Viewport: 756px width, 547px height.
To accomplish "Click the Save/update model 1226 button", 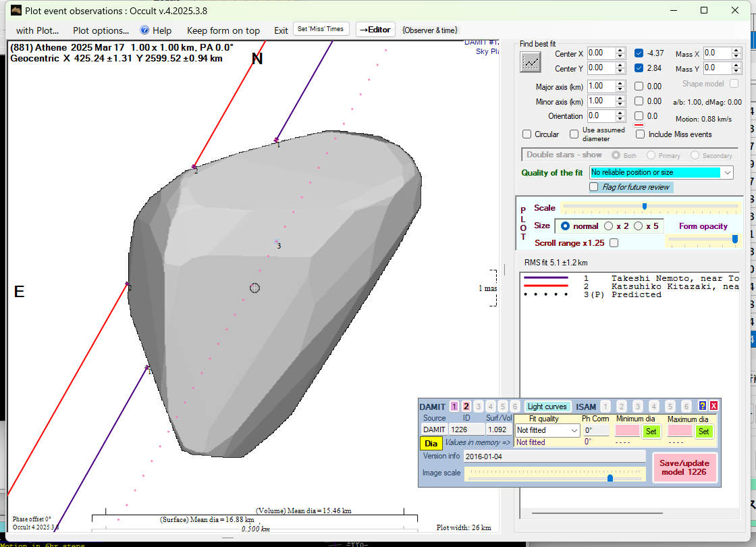I will click(684, 467).
